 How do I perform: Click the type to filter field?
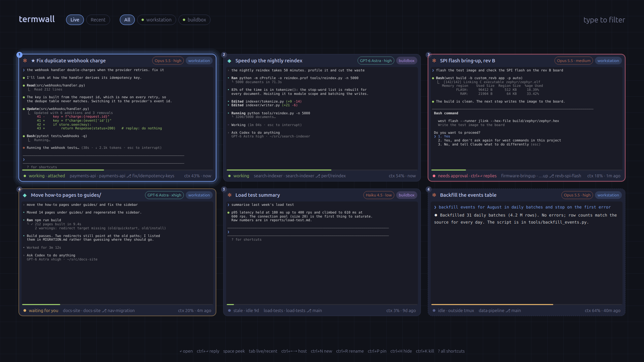coord(604,20)
